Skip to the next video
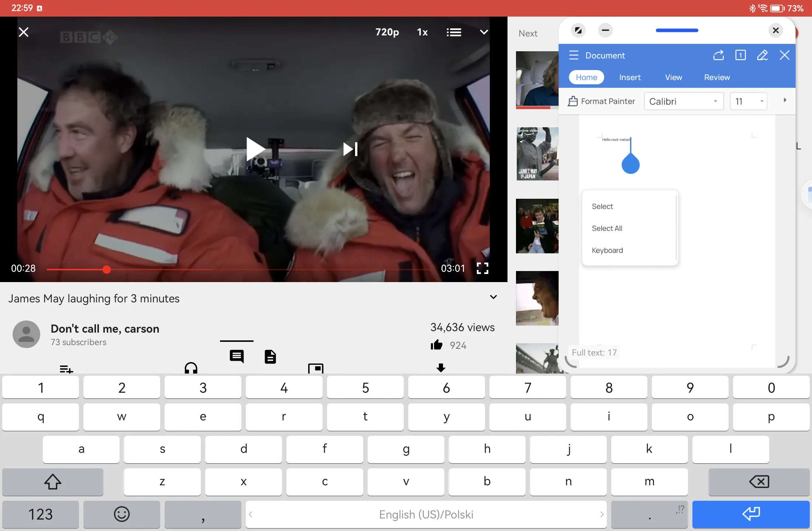The image size is (812, 531). tap(350, 149)
